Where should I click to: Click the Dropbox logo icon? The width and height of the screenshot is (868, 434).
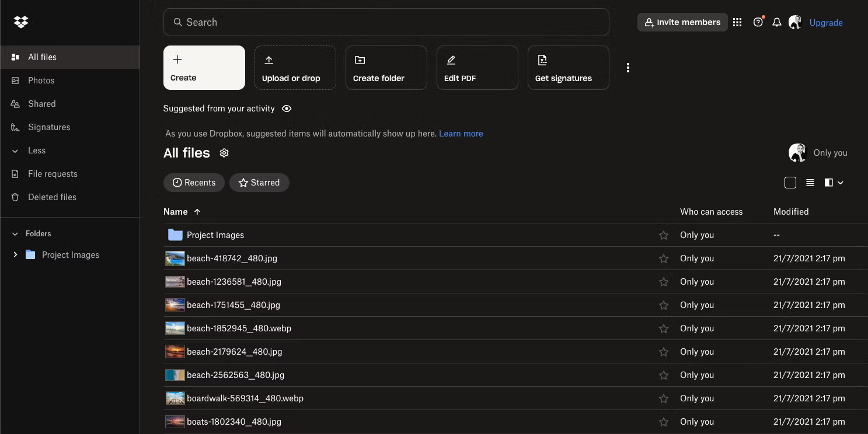point(21,22)
